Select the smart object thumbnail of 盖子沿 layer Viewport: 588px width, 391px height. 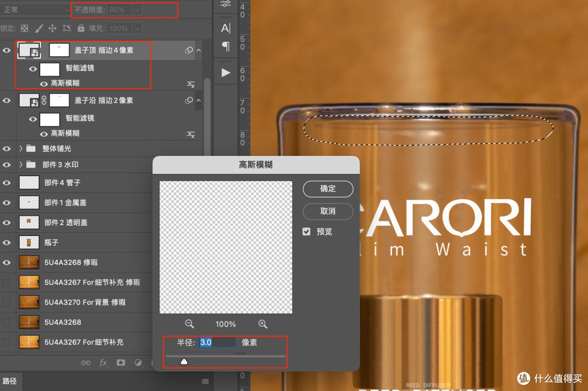[x=29, y=101]
